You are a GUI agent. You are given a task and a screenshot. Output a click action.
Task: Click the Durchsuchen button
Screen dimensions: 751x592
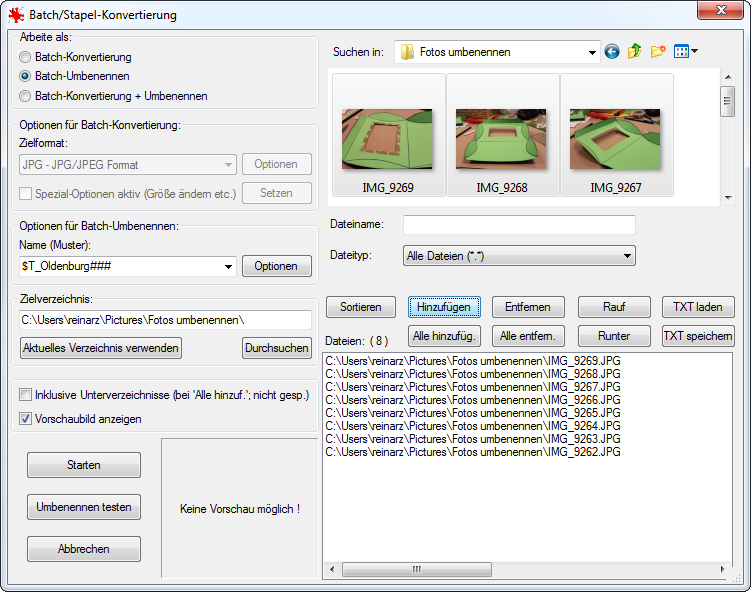[276, 348]
